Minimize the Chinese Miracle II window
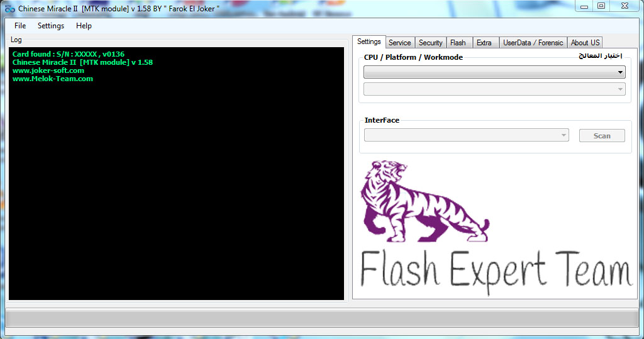Image resolution: width=644 pixels, height=339 pixels. click(x=584, y=6)
